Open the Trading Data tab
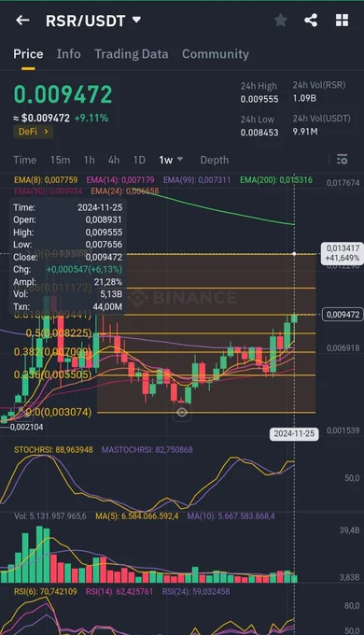364x635 pixels. click(x=132, y=54)
